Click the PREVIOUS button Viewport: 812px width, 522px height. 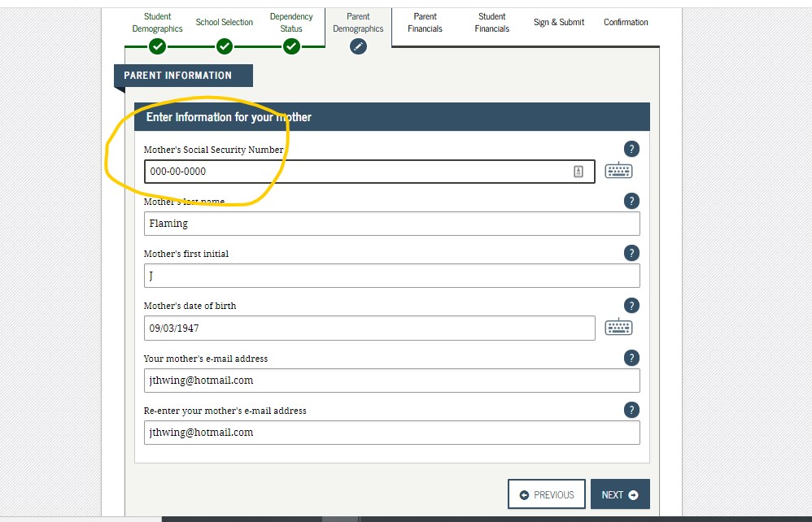[x=547, y=494]
